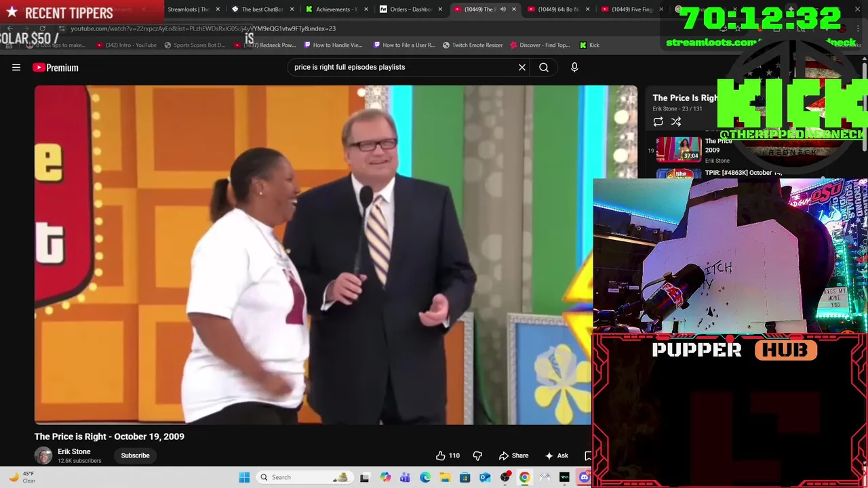
Task: Subscribe to Erik Stone
Action: [x=135, y=455]
